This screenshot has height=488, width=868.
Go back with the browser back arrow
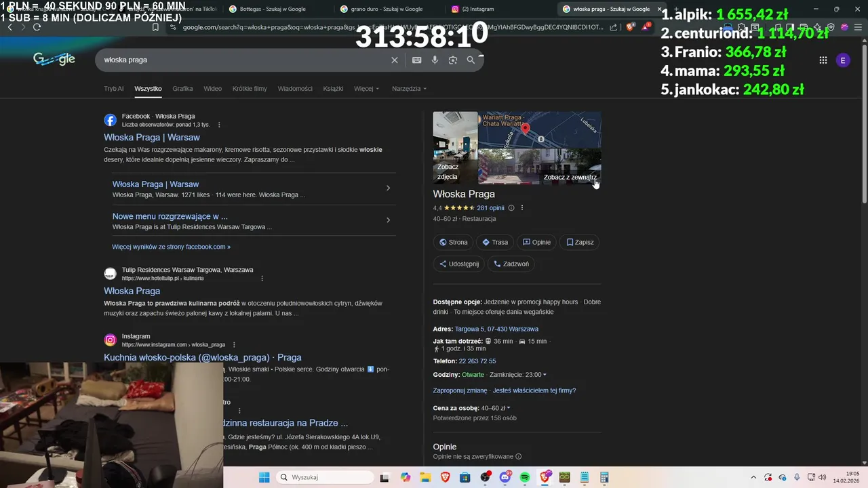click(x=9, y=27)
